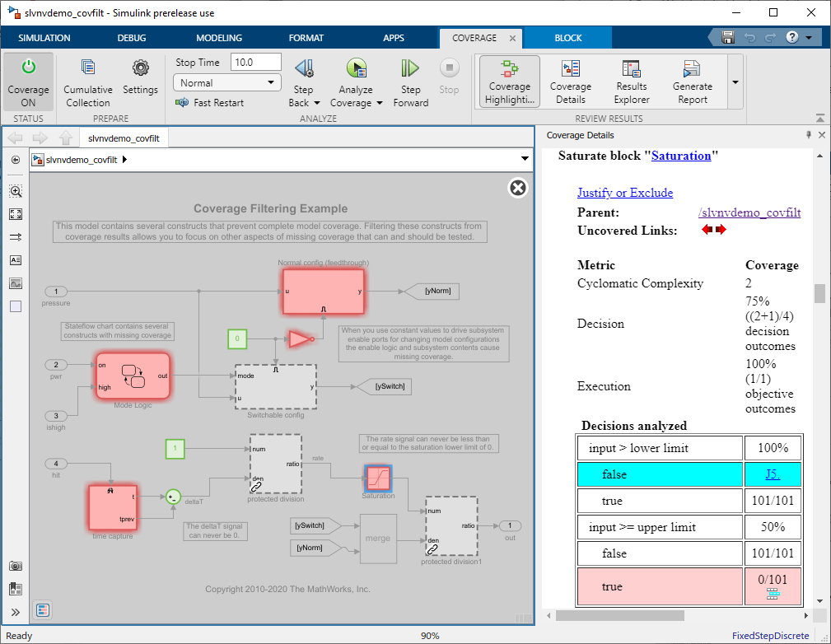Open the viewmarks icon in palette
831x644 pixels.
16,589
